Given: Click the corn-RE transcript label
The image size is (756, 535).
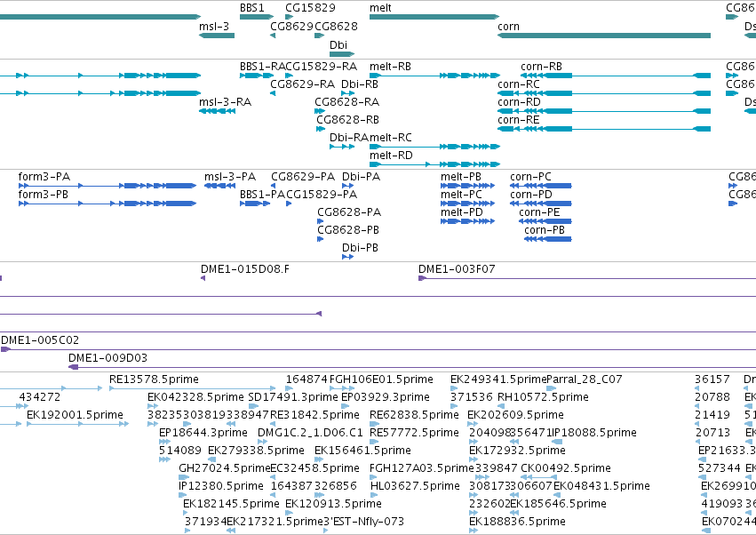Looking at the screenshot, I should 519,120.
